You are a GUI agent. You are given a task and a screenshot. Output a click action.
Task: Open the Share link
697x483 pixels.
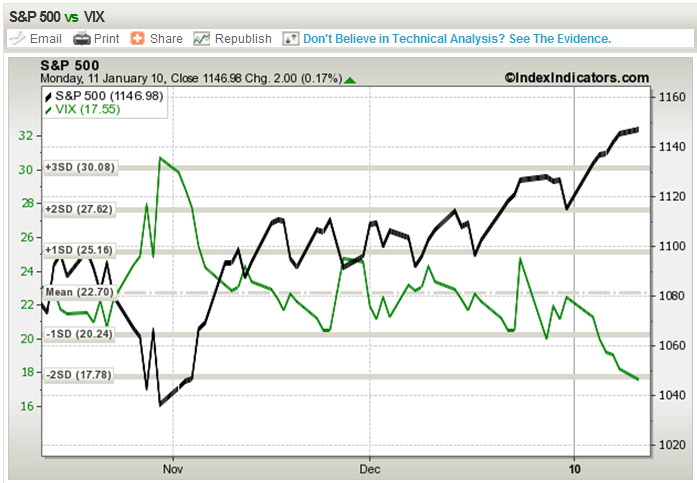166,39
